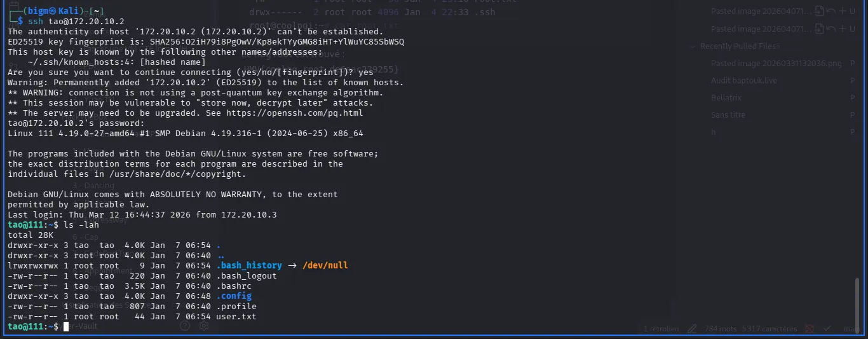Click the terminal prompt cursor block
Viewport: 868px width, 339px height.
pyautogui.click(x=66, y=326)
